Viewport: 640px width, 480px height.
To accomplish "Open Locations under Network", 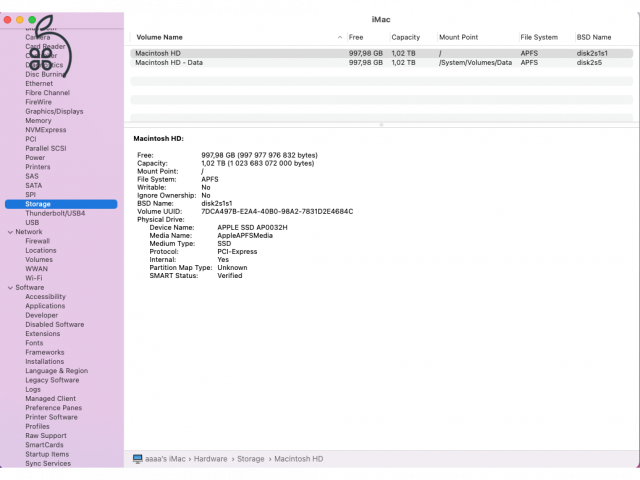I will 41,250.
